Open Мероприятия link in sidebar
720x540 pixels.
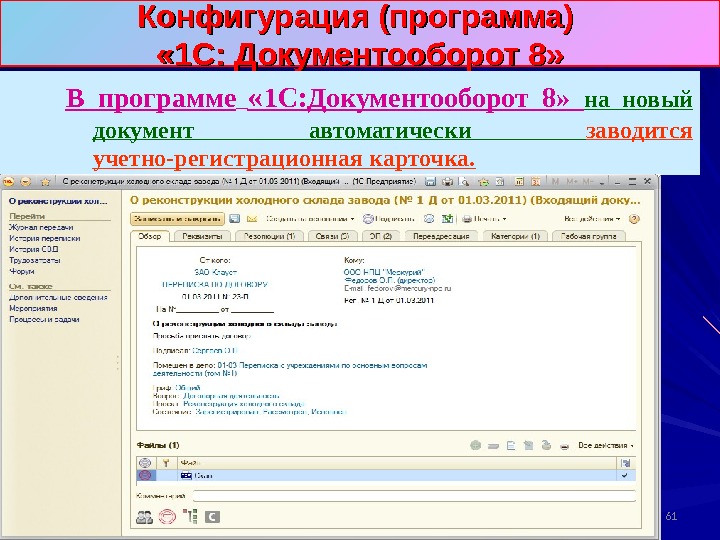(x=33, y=309)
